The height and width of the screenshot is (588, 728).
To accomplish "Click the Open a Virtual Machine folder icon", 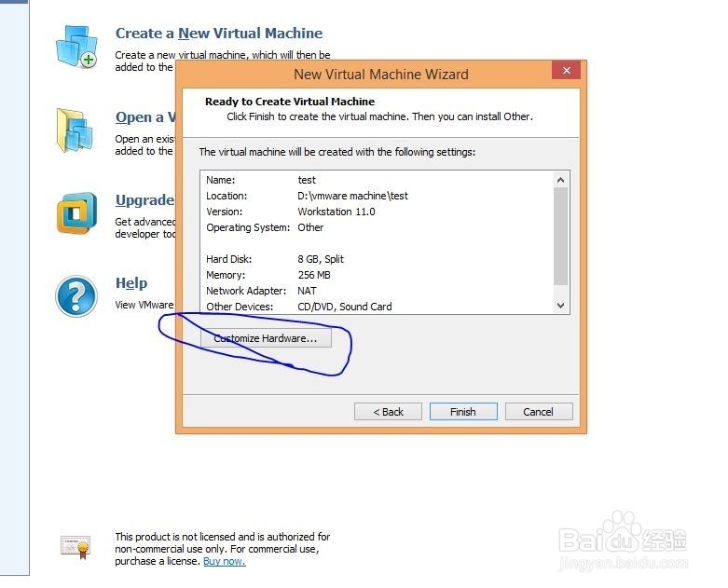I will coord(75,130).
